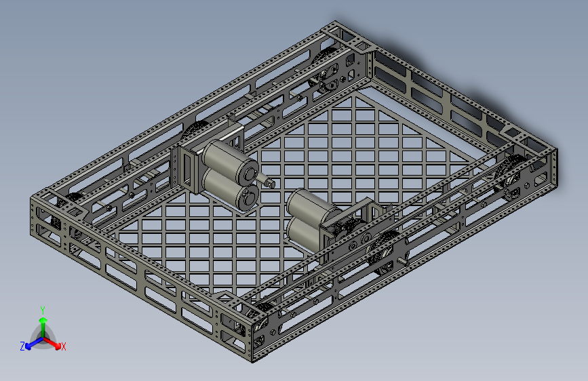Select the center wheel beside the right gearbox
This screenshot has width=588, height=381.
point(385,254)
